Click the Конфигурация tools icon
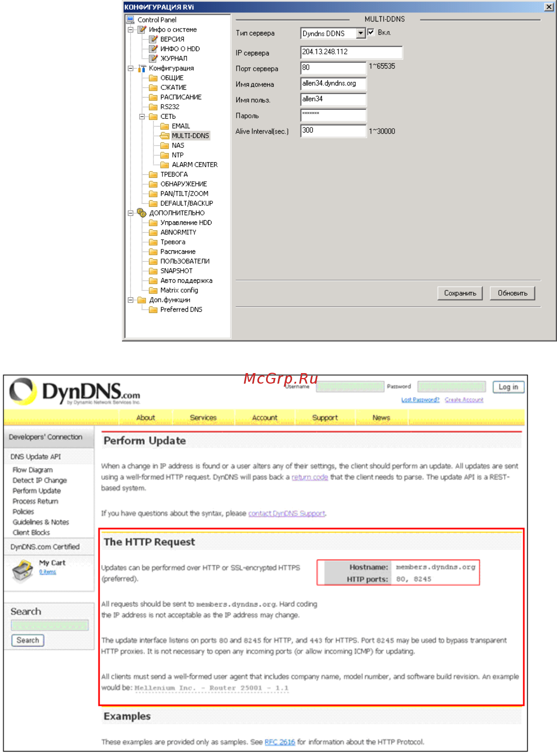This screenshot has width=557, height=756. (x=142, y=68)
